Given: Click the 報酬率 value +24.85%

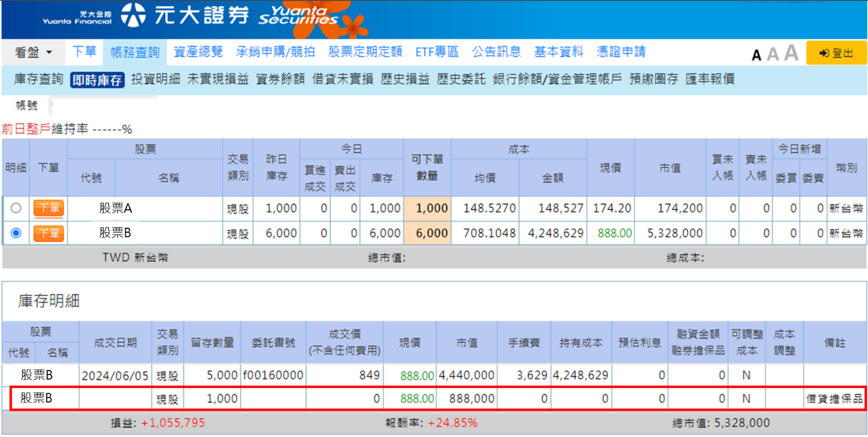Looking at the screenshot, I should pyautogui.click(x=454, y=423).
